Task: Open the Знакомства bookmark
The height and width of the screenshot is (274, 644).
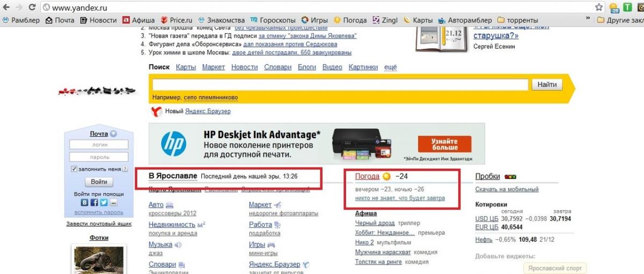Action: pos(221,20)
